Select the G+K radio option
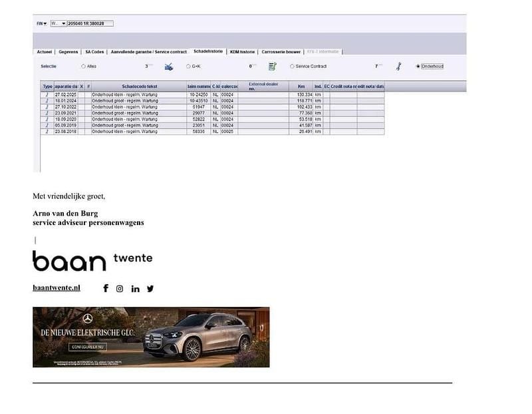This screenshot has height=414, width=532. pos(188,67)
